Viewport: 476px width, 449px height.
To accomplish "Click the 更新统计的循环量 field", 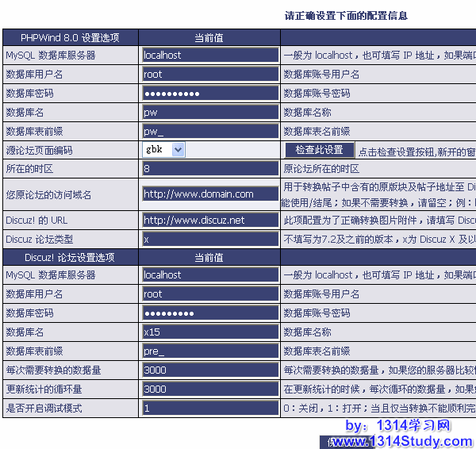I will click(x=209, y=390).
